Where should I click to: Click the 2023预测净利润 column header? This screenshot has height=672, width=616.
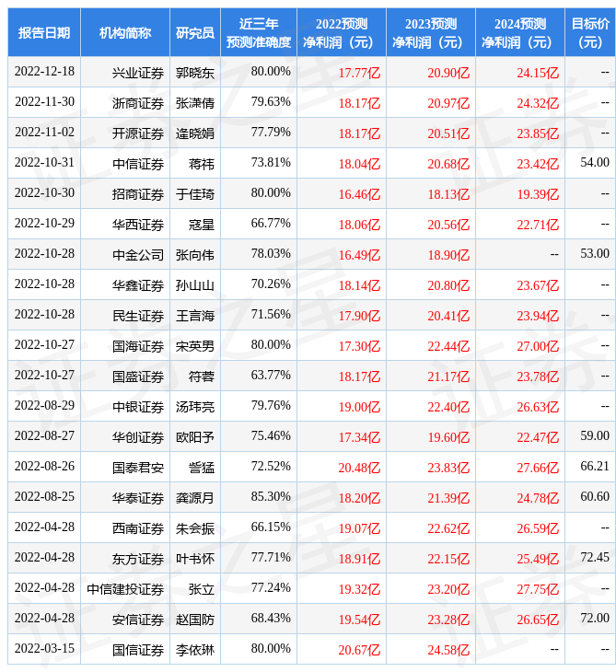tap(431, 32)
